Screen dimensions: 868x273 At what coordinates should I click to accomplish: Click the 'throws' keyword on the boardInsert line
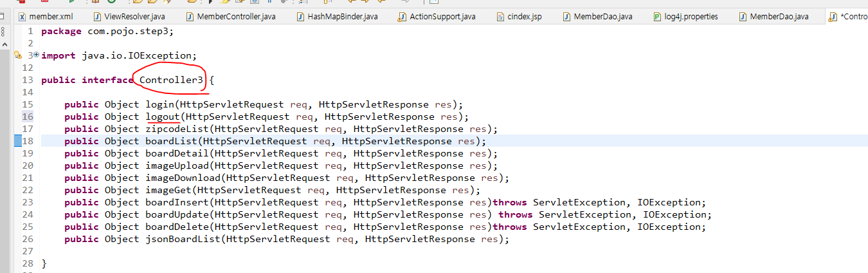point(510,202)
